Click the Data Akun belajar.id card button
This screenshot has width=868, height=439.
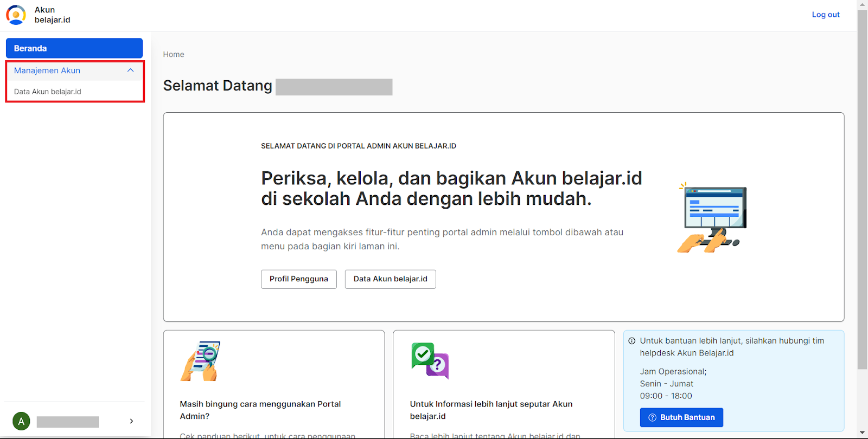391,279
